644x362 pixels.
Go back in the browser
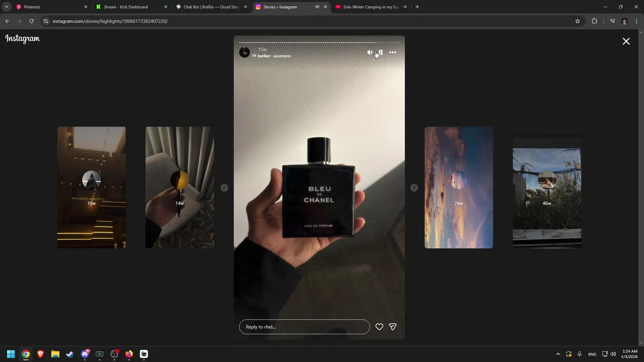8,21
